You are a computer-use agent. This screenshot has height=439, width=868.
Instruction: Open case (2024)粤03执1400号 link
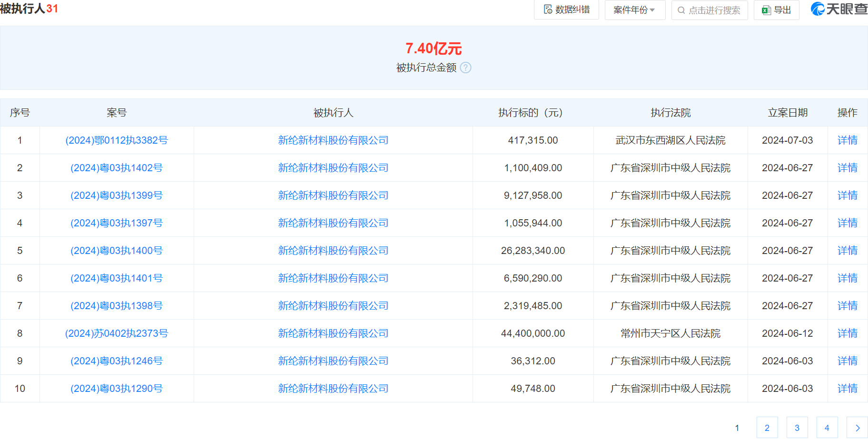[117, 251]
